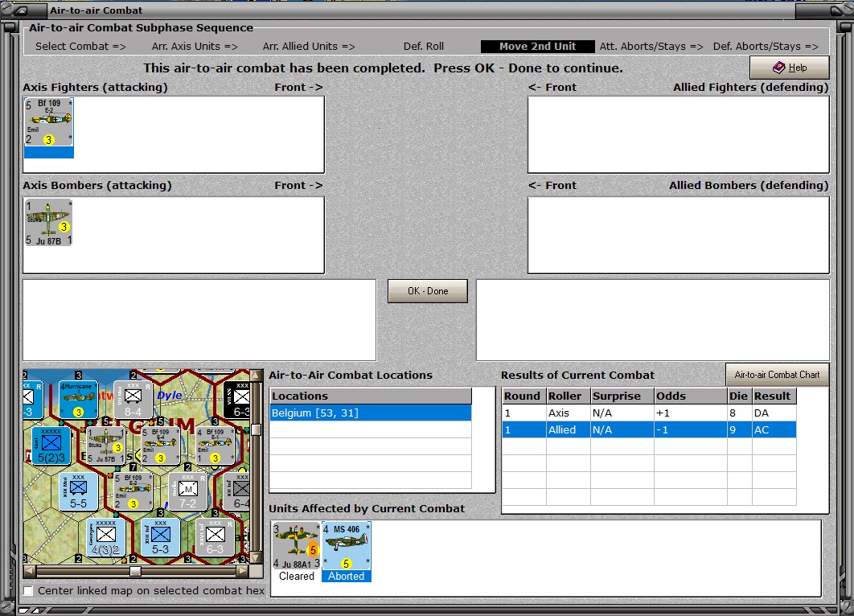The image size is (854, 616).
Task: Click the 7-2 mountain corps counter on map
Action: (187, 491)
